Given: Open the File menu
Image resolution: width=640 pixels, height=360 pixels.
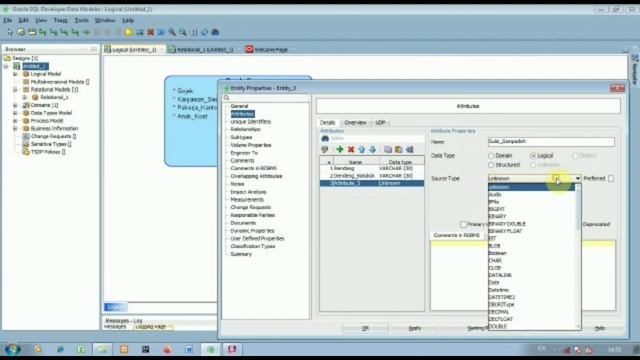Looking at the screenshot, I should (x=8, y=20).
